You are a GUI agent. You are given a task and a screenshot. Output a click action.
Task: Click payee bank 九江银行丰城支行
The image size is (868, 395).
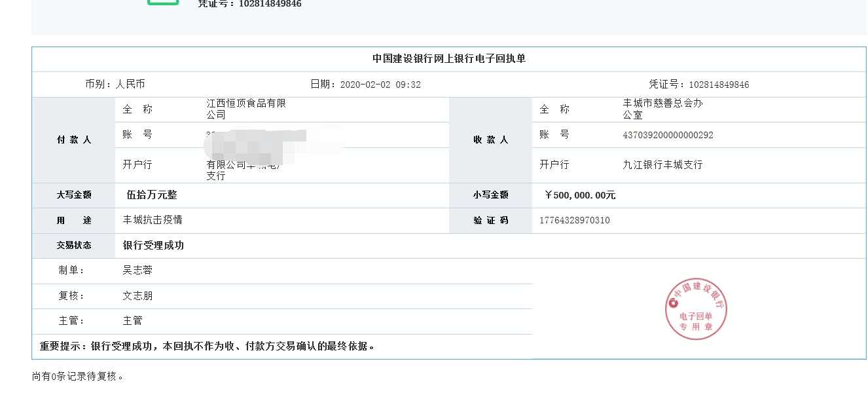(662, 164)
